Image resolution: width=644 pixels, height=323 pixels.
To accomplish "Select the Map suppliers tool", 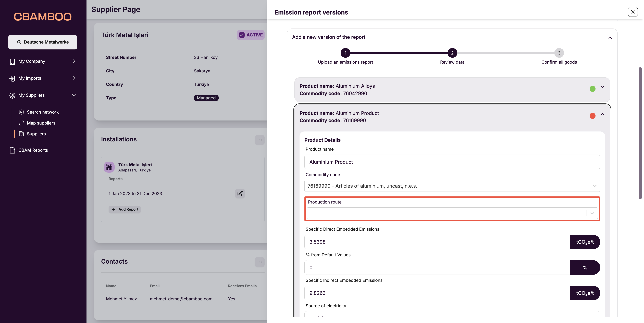I will [x=41, y=123].
